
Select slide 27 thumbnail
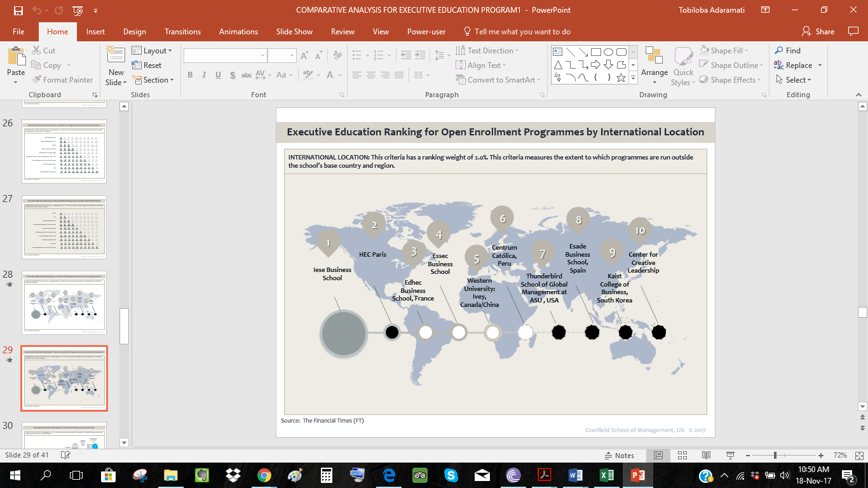point(64,227)
